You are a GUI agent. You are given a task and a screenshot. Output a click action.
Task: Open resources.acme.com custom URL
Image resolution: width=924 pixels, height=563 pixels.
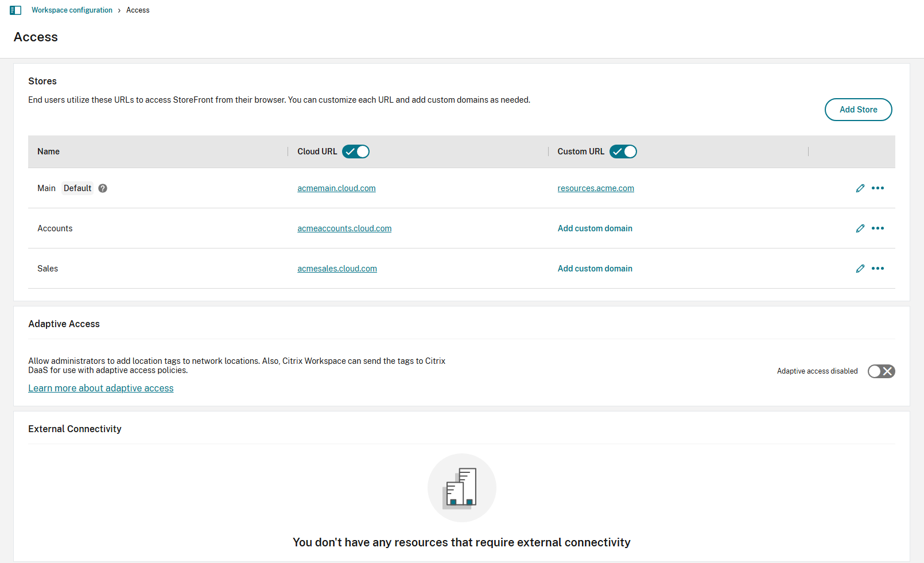[596, 188]
